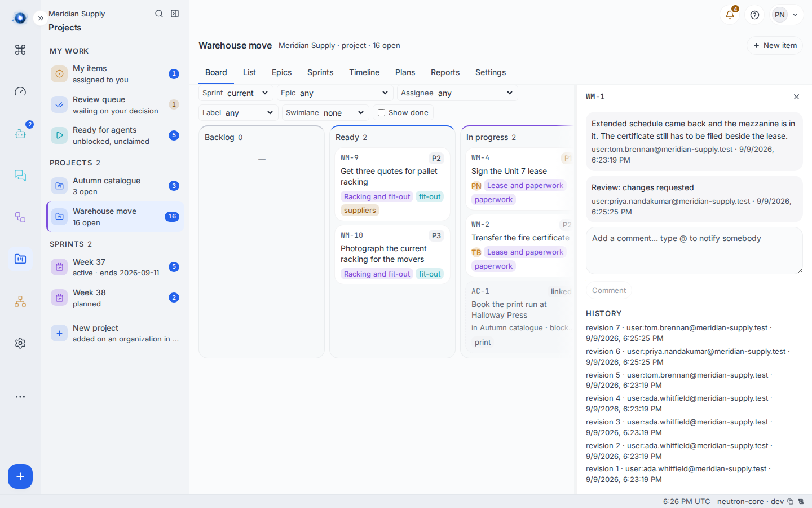Image resolution: width=812 pixels, height=508 pixels.
Task: Open the command palette icon in the rail
Action: point(20,50)
